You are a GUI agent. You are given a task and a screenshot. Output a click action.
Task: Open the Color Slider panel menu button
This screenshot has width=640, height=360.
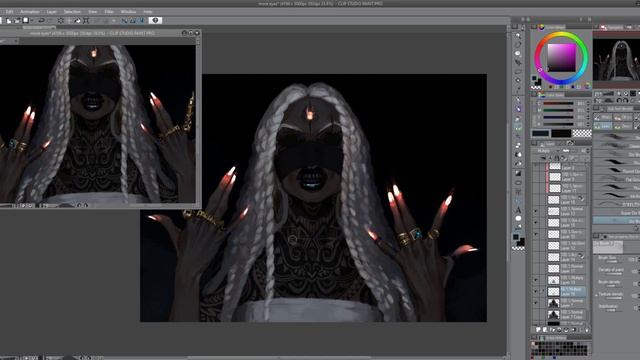coord(534,95)
